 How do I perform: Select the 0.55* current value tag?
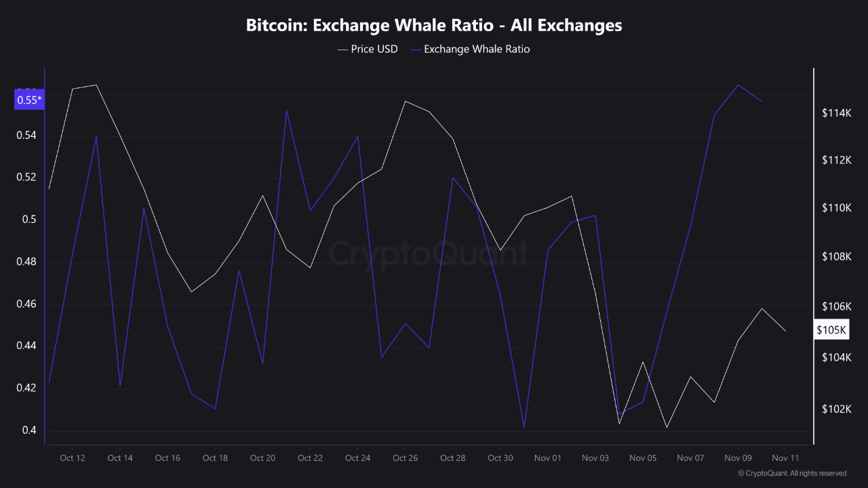(x=29, y=100)
